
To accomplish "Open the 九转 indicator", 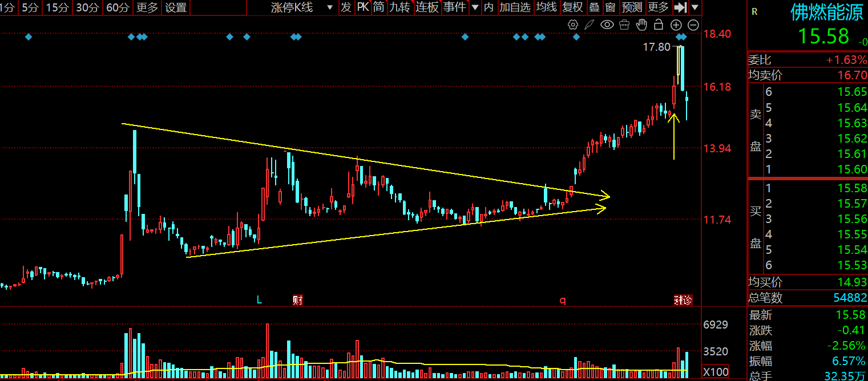I will (x=399, y=7).
